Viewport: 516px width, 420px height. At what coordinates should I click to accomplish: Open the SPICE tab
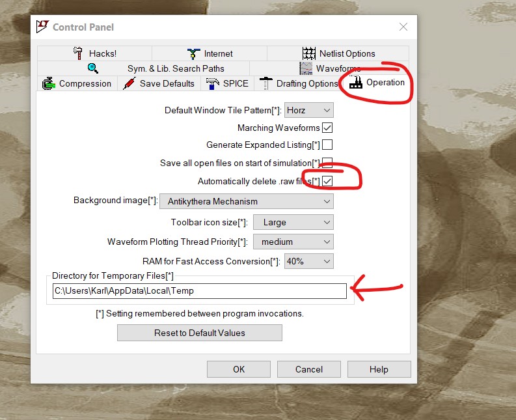pos(227,83)
